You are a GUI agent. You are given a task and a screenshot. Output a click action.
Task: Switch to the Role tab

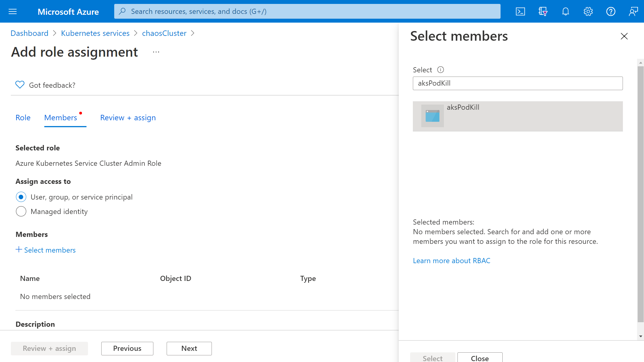[23, 117]
